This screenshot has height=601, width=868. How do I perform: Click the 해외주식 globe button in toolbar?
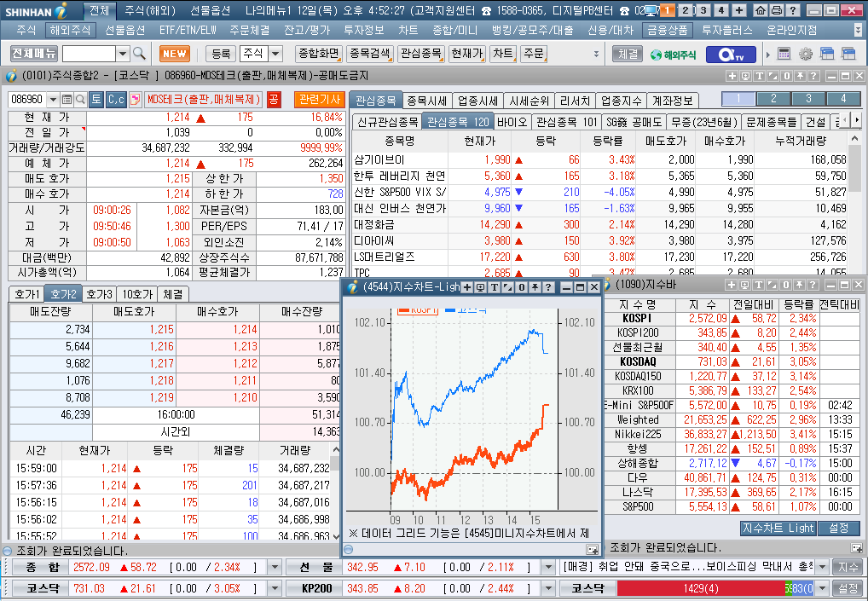(673, 55)
